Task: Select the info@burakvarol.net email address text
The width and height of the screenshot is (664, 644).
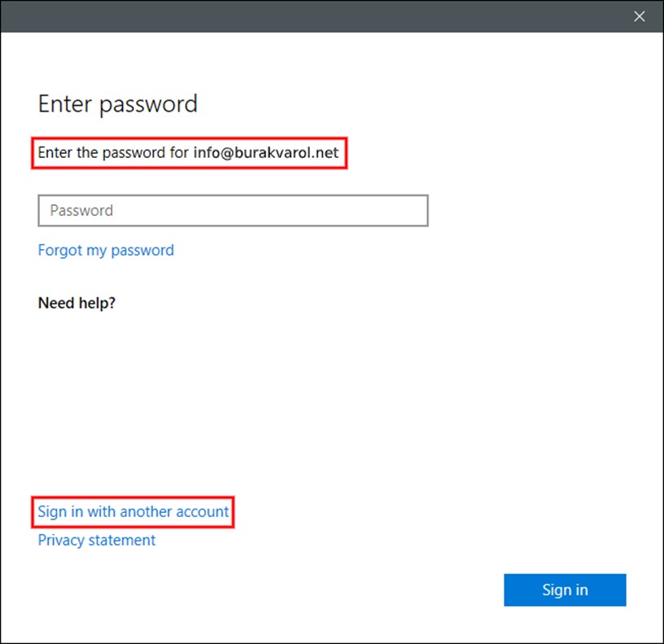Action: pyautogui.click(x=266, y=152)
